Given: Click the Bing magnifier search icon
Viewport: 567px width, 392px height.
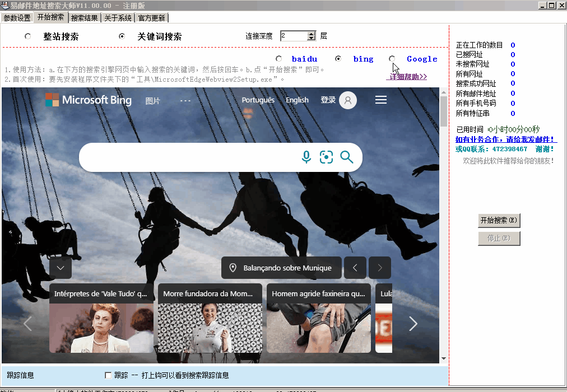Looking at the screenshot, I should (347, 157).
